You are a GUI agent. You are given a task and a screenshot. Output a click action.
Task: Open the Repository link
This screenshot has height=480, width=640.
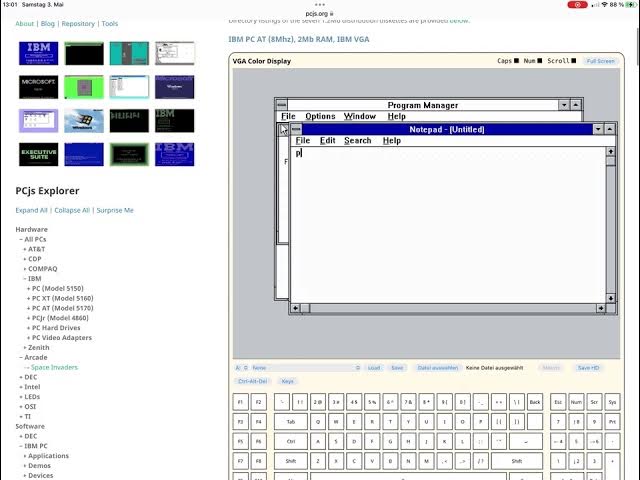point(78,24)
